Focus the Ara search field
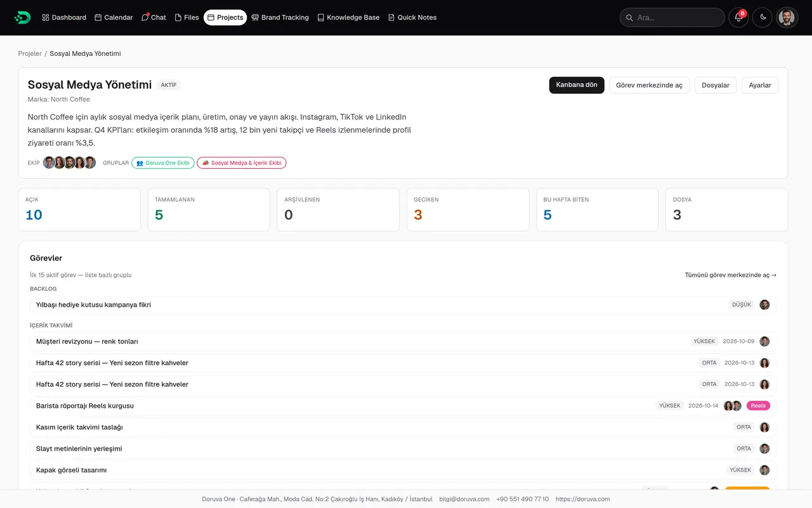Screen dimensions: 812x508 point(672,17)
